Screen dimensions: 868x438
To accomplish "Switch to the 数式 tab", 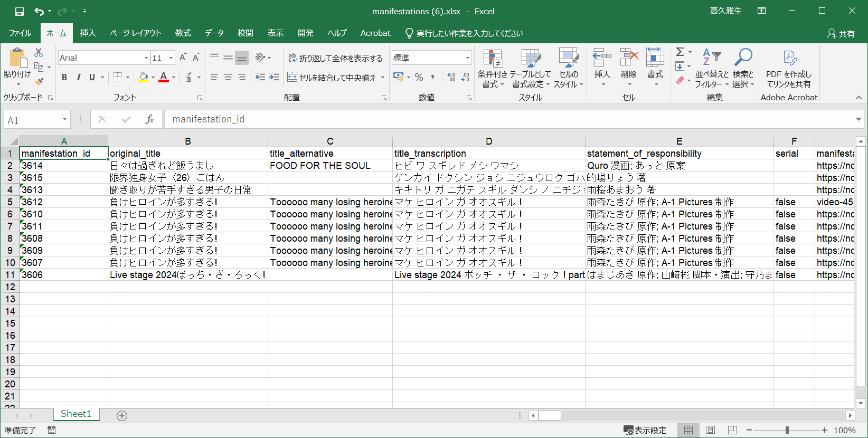I will click(183, 33).
